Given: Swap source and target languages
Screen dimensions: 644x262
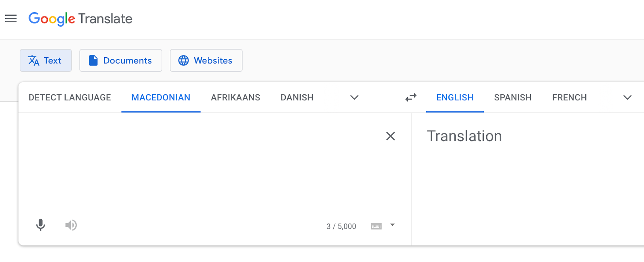Looking at the screenshot, I should pos(411,98).
